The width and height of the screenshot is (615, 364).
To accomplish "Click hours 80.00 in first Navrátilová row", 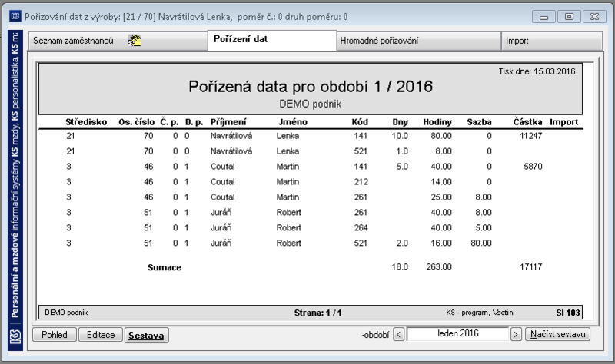I will click(x=441, y=136).
